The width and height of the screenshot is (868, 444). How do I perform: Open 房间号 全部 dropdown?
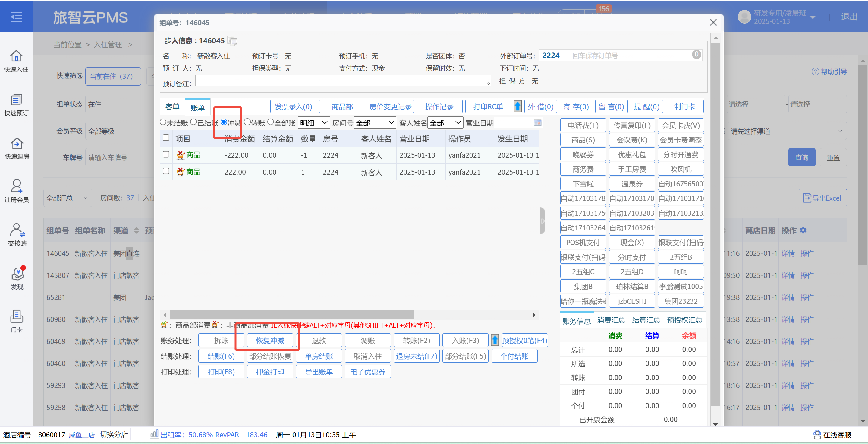pos(375,123)
